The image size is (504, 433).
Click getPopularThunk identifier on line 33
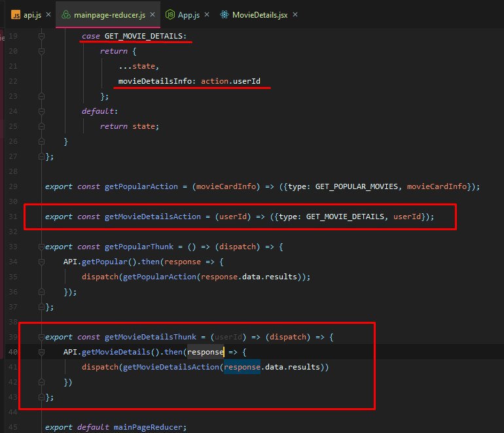tap(139, 247)
